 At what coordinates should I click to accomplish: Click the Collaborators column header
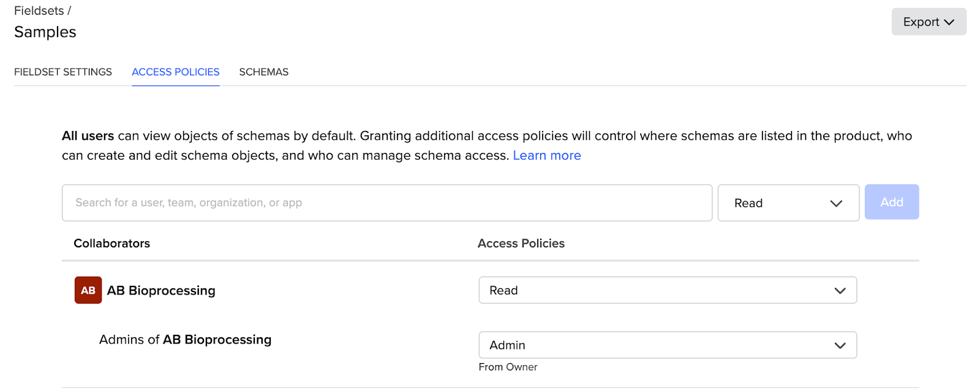point(111,243)
